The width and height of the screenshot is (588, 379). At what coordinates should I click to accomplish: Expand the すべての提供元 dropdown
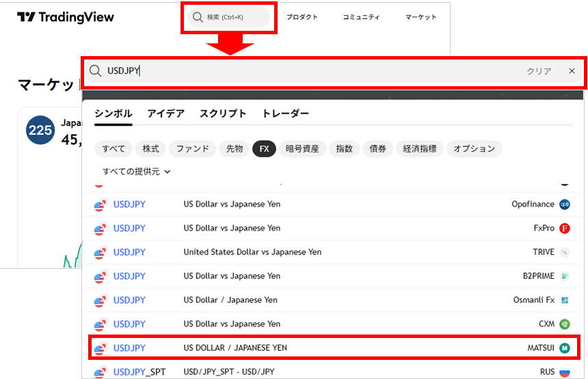[x=137, y=172]
